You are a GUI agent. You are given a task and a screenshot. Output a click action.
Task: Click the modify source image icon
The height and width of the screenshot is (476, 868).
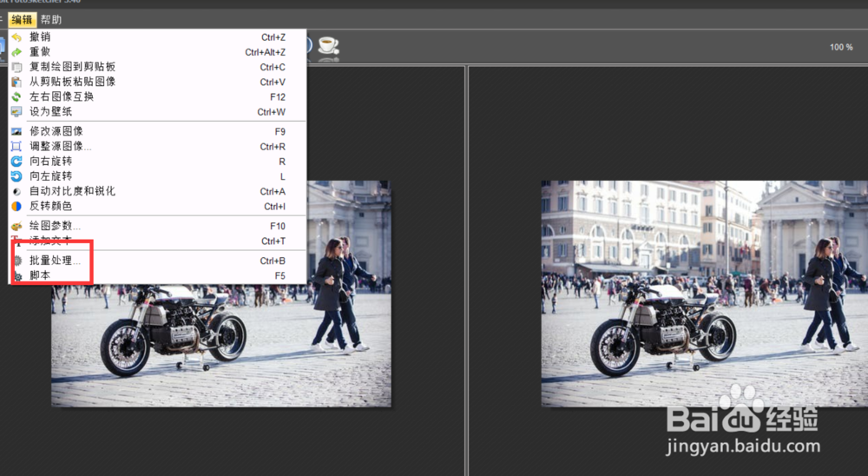click(x=16, y=131)
